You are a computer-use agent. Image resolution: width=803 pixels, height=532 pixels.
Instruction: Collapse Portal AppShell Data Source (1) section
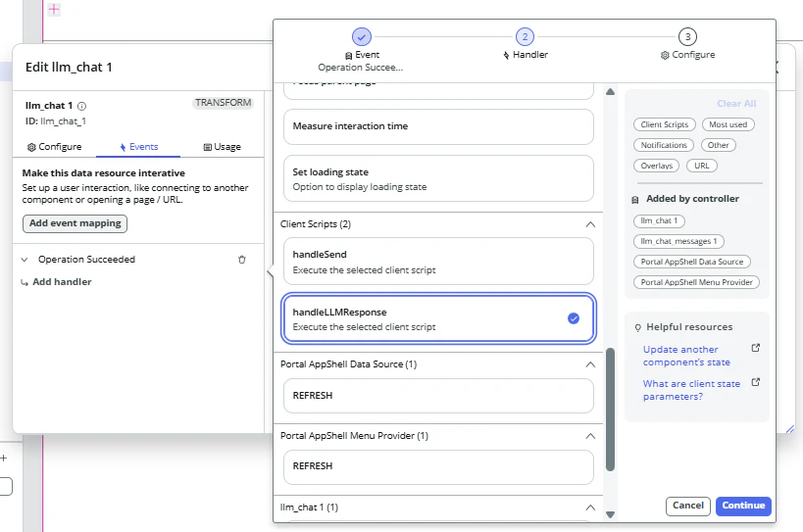pyautogui.click(x=590, y=364)
